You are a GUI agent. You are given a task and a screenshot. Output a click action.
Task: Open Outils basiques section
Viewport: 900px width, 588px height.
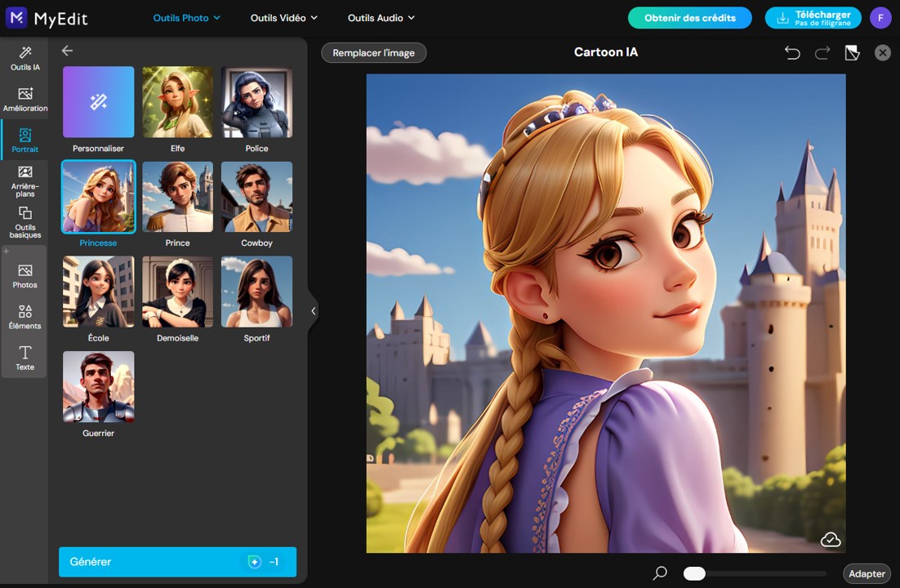[25, 222]
